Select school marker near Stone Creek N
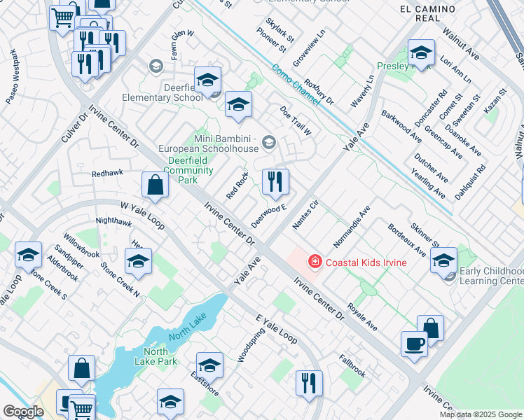This screenshot has height=420, width=524. click(x=138, y=264)
